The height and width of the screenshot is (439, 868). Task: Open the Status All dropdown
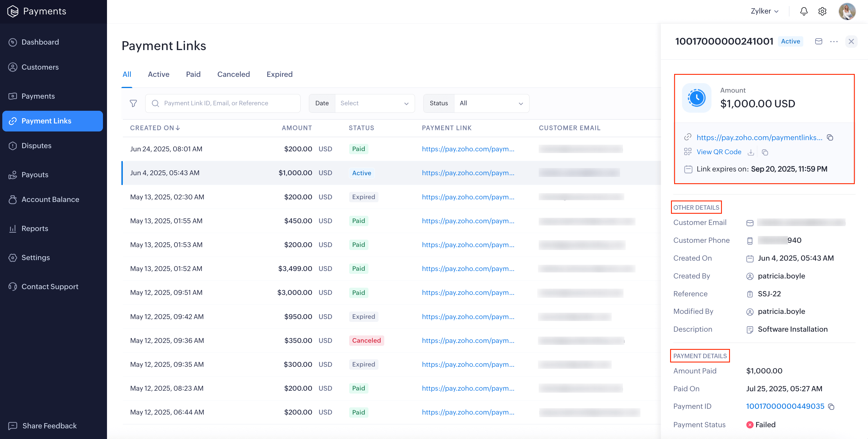(x=491, y=104)
